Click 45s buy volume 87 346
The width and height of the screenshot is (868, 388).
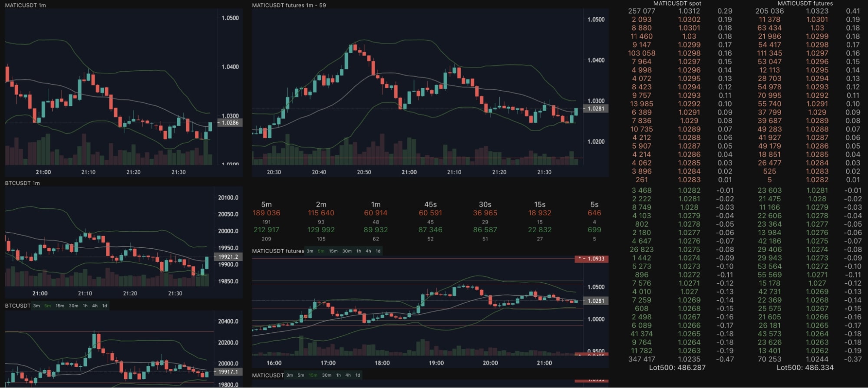tap(430, 230)
